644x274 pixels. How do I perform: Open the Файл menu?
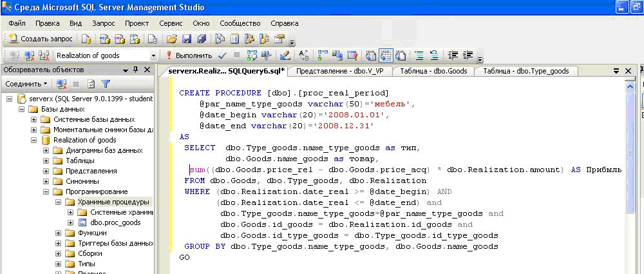[17, 23]
